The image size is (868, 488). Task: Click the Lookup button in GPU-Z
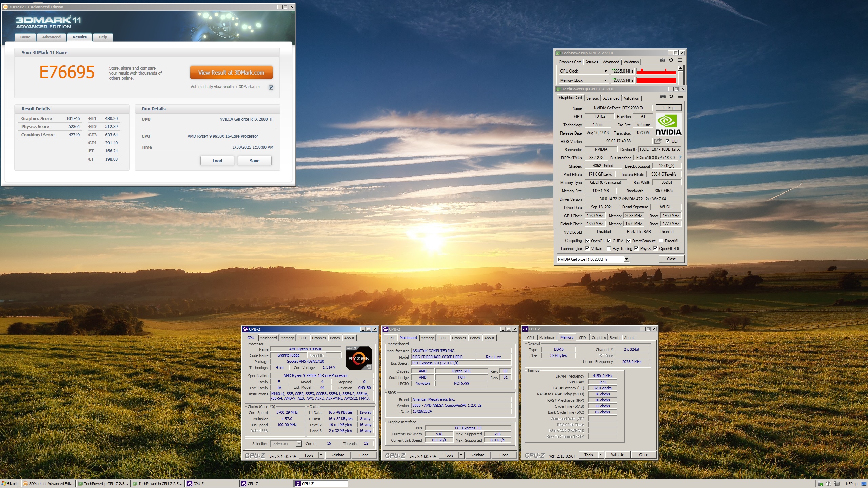pos(668,108)
